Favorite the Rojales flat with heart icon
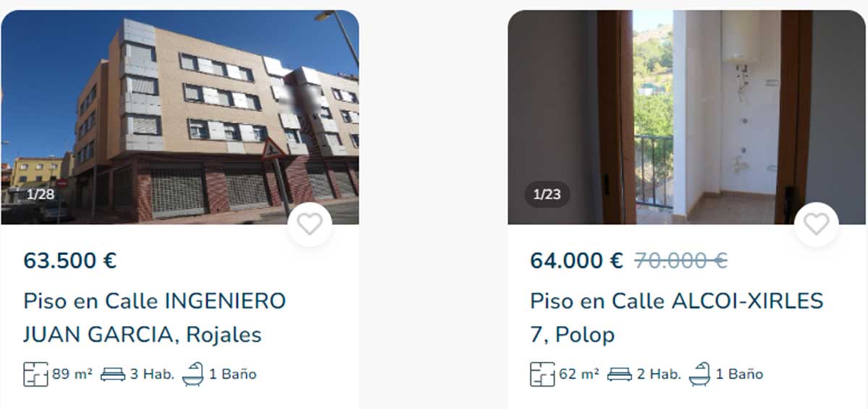Viewport: 868px width, 409px height. coord(310,224)
